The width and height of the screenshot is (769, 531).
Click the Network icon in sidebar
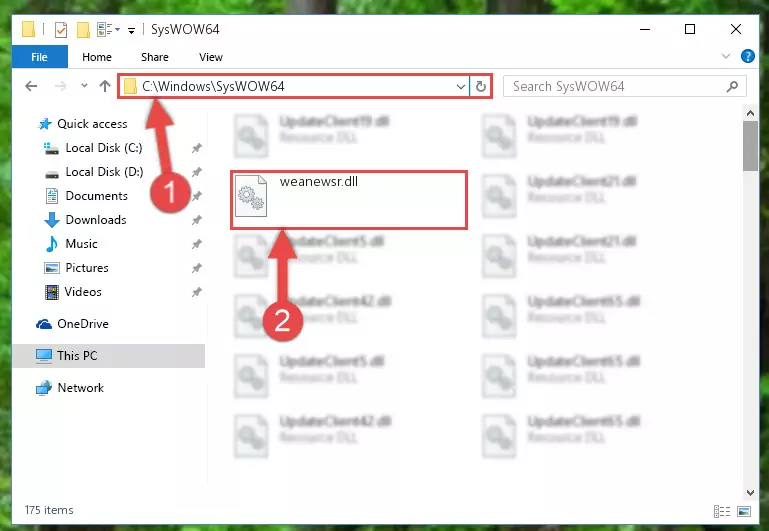(x=44, y=387)
